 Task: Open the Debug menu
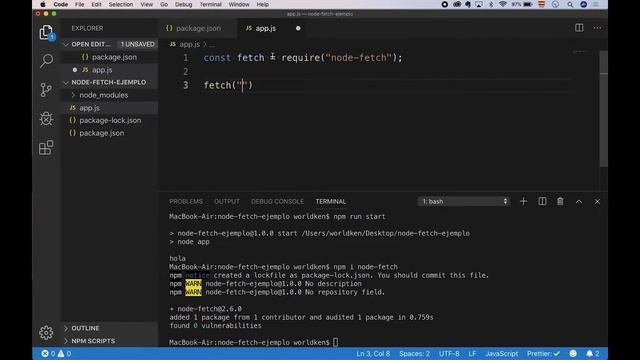pyautogui.click(x=184, y=4)
